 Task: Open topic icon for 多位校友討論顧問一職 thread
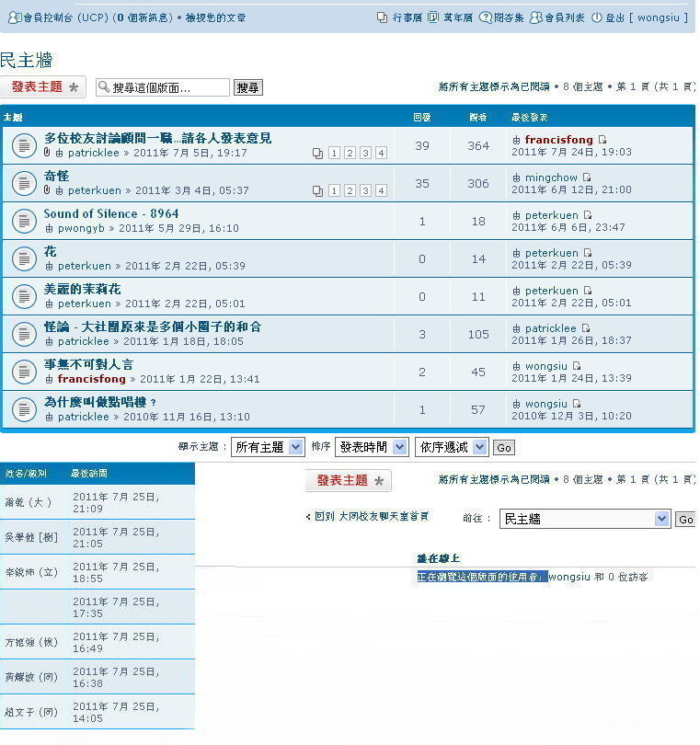click(x=24, y=146)
